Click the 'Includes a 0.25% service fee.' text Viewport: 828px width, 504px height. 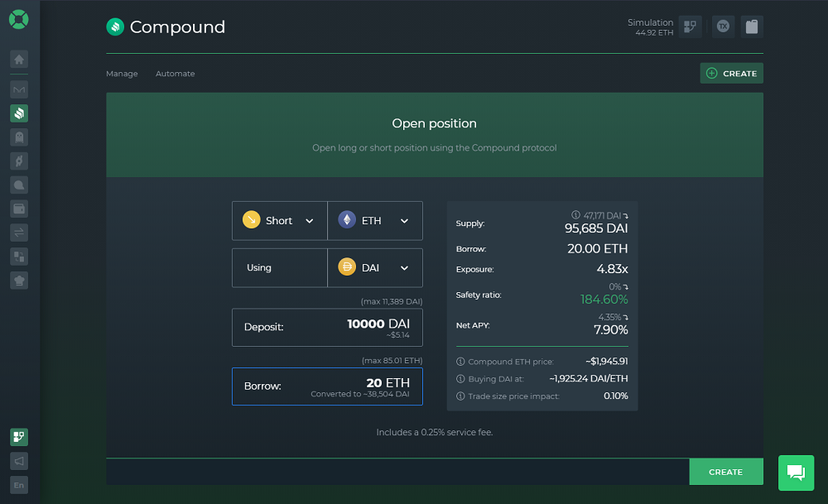435,432
